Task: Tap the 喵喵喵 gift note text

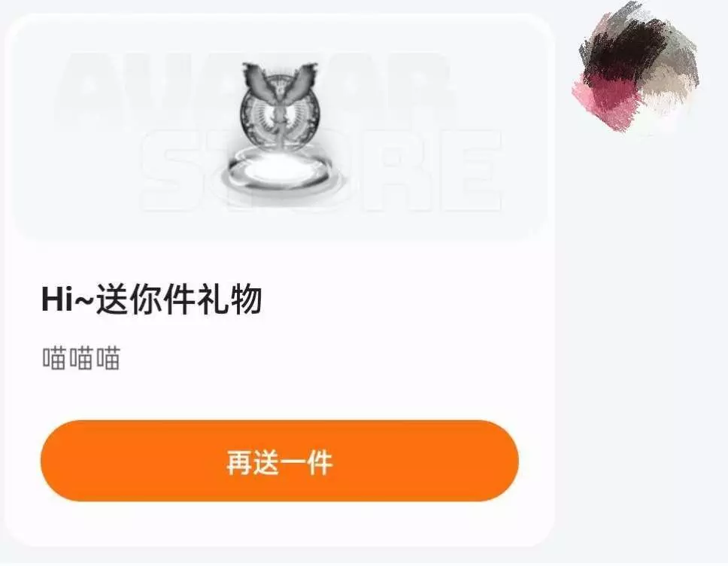Action: 81,358
